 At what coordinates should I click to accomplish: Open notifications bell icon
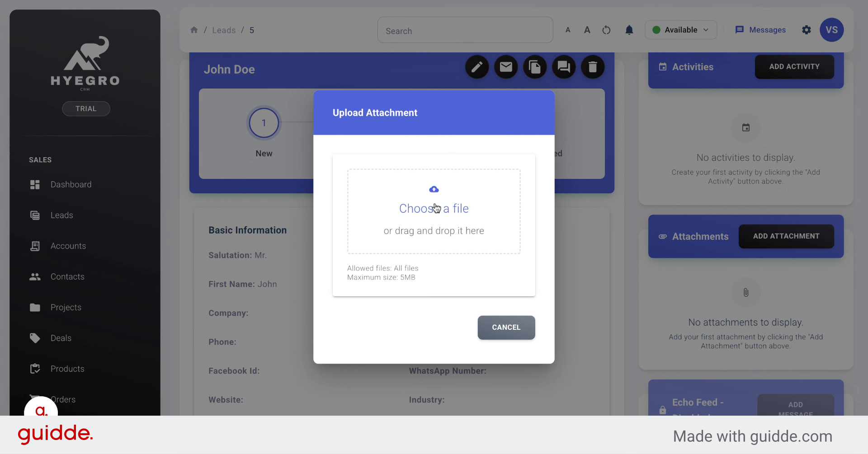click(629, 30)
